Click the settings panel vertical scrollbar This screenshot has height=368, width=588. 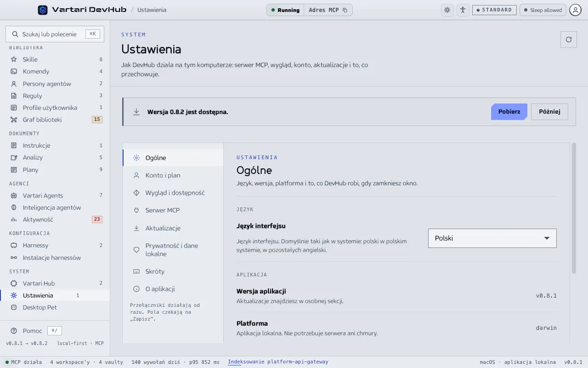click(x=574, y=208)
